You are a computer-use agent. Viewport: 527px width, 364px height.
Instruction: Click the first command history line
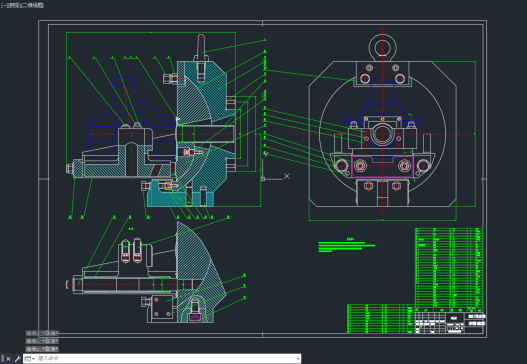(42, 333)
